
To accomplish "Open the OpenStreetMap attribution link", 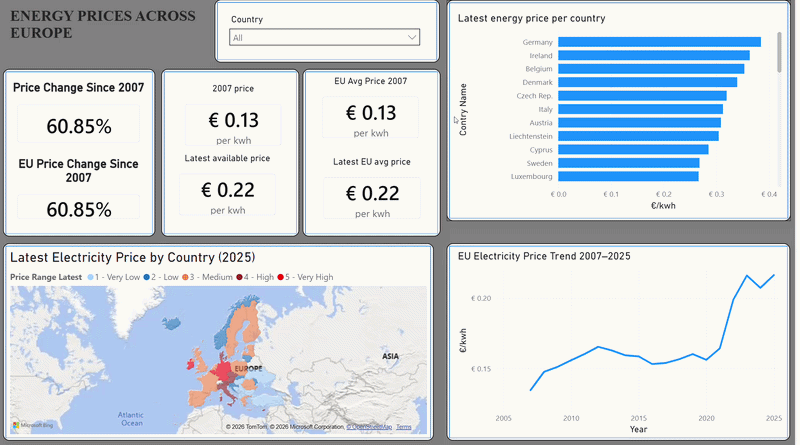I will [x=369, y=427].
